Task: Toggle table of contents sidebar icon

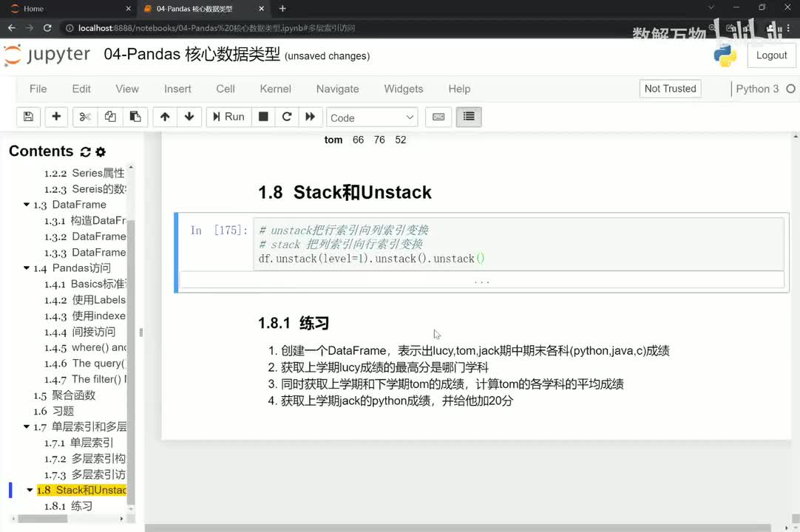Action: click(x=468, y=117)
